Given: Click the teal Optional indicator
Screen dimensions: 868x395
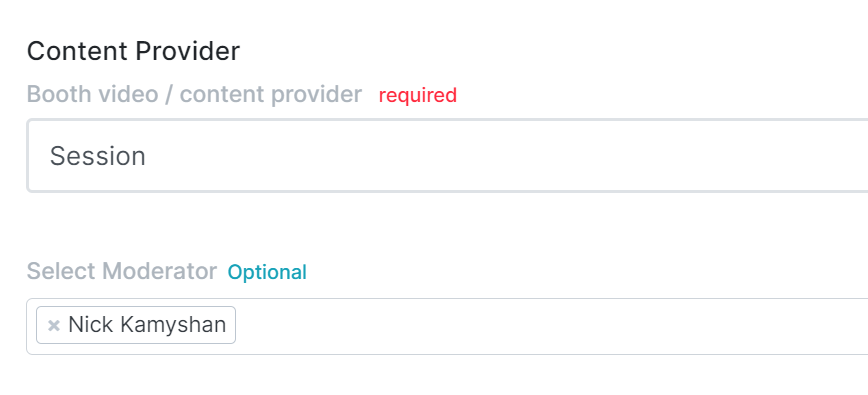Looking at the screenshot, I should coord(267,272).
